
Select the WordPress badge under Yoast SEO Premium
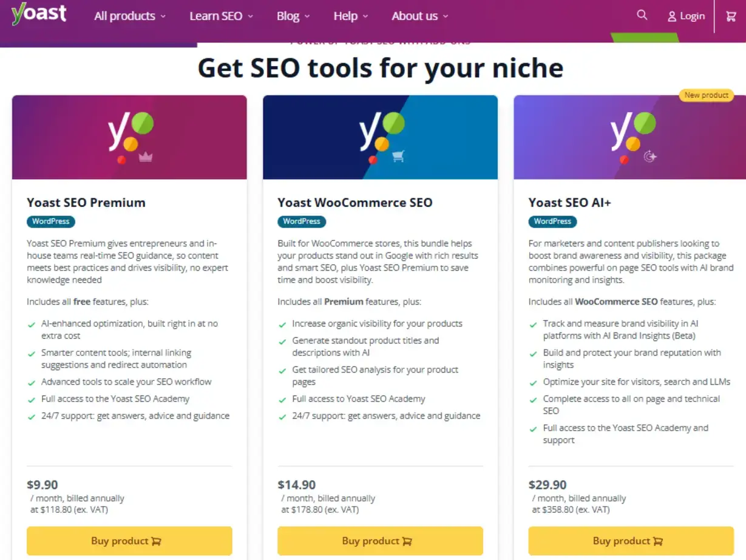point(51,221)
